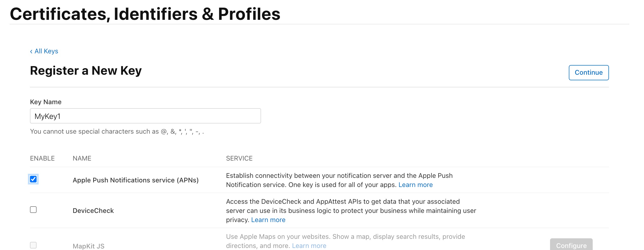Image resolution: width=644 pixels, height=250 pixels.
Task: Select the MapKit JS row name
Action: click(88, 245)
